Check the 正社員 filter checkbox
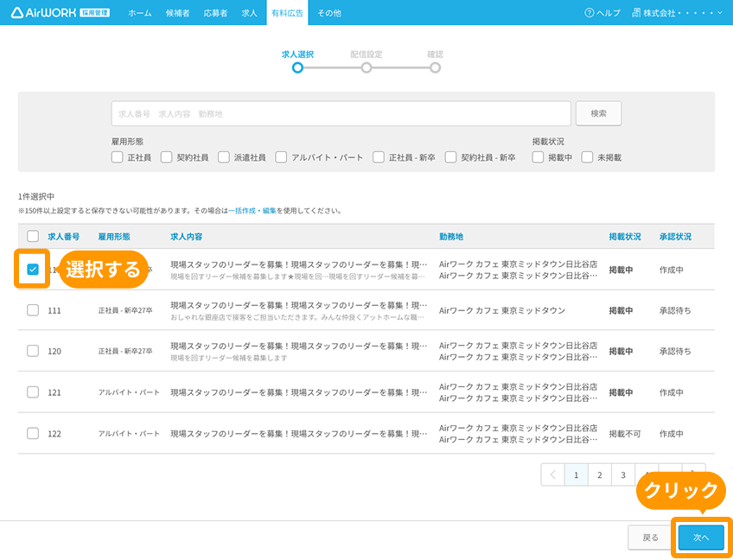This screenshot has width=733, height=560. 117,157
